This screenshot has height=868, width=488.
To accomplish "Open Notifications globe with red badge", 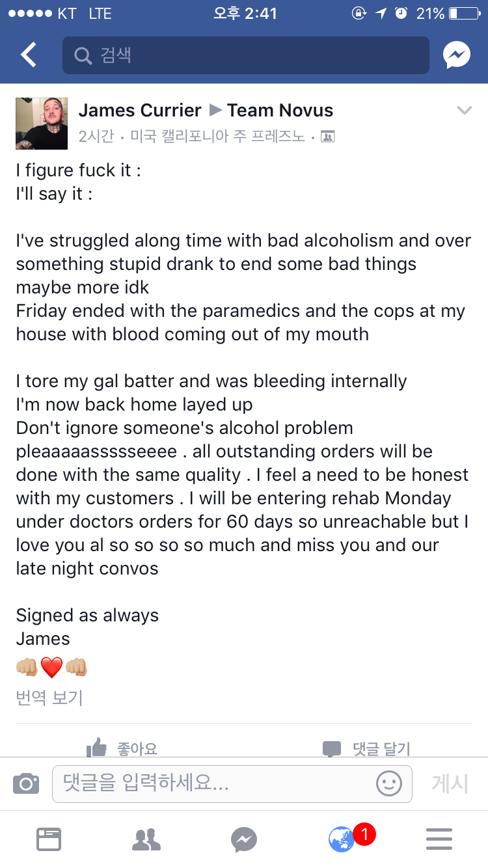I will pos(343,839).
